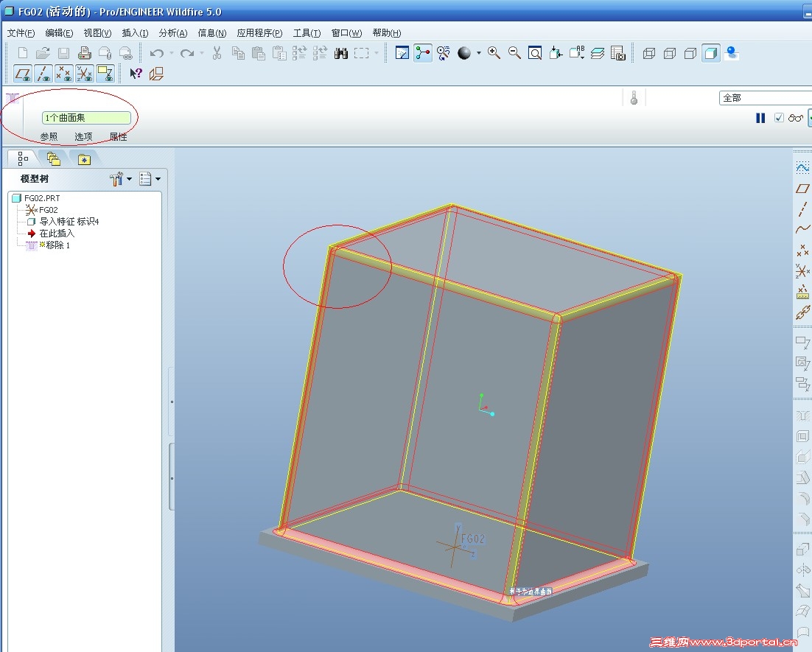Open the view manager
812x652 pixels.
click(x=617, y=53)
